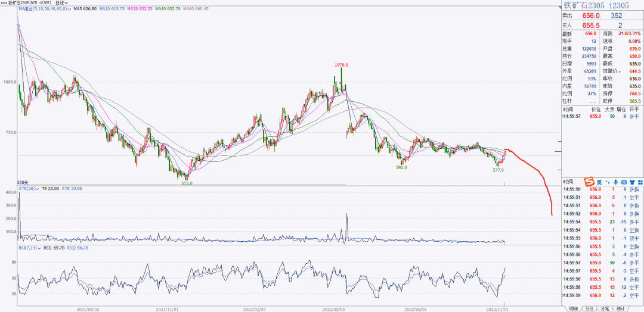Click the 跌停 value 565.5
This screenshot has height=312, width=644.
click(635, 101)
